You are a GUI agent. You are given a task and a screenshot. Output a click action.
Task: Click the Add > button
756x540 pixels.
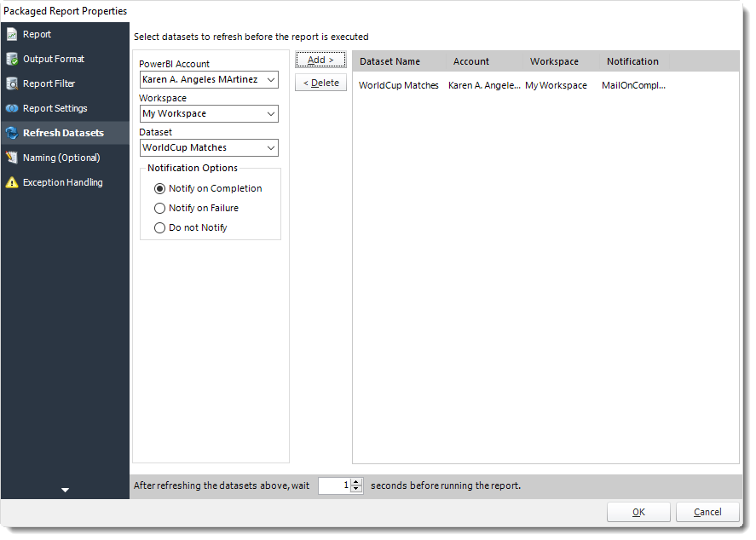320,60
